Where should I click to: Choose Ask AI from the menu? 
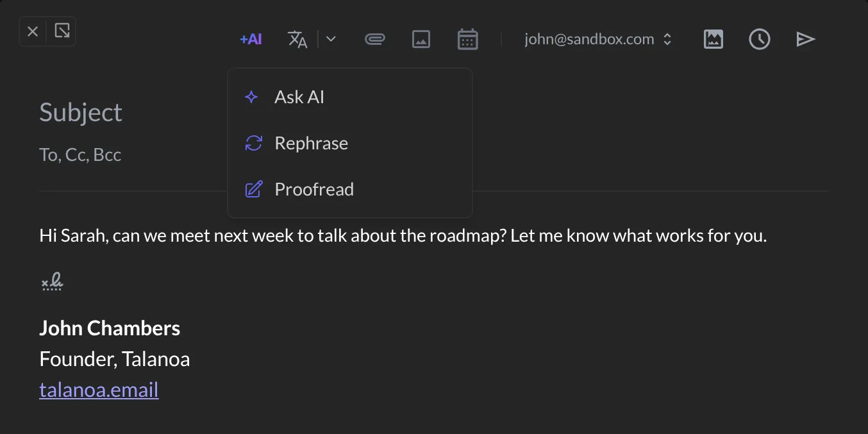click(350, 97)
